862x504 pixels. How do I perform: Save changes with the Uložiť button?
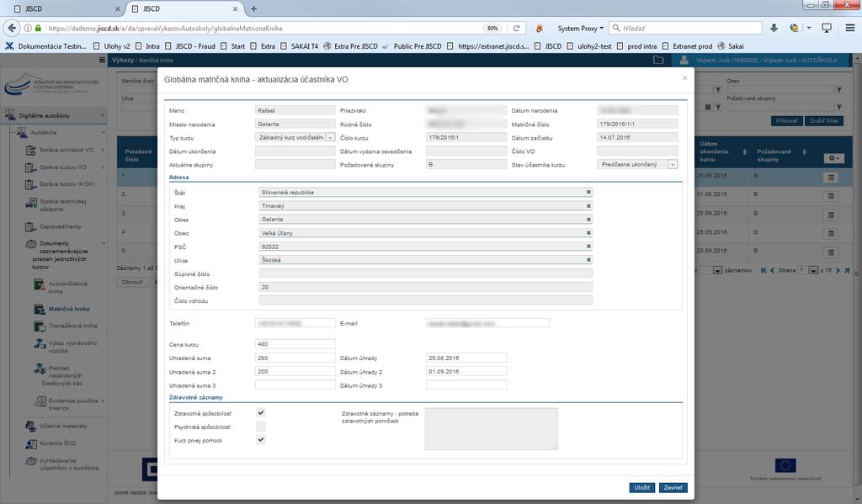641,487
